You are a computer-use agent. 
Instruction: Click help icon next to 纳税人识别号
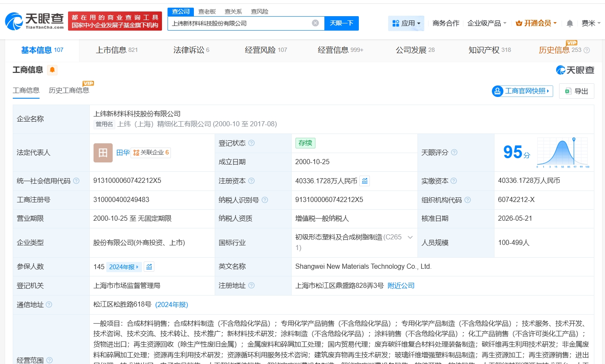[265, 200]
